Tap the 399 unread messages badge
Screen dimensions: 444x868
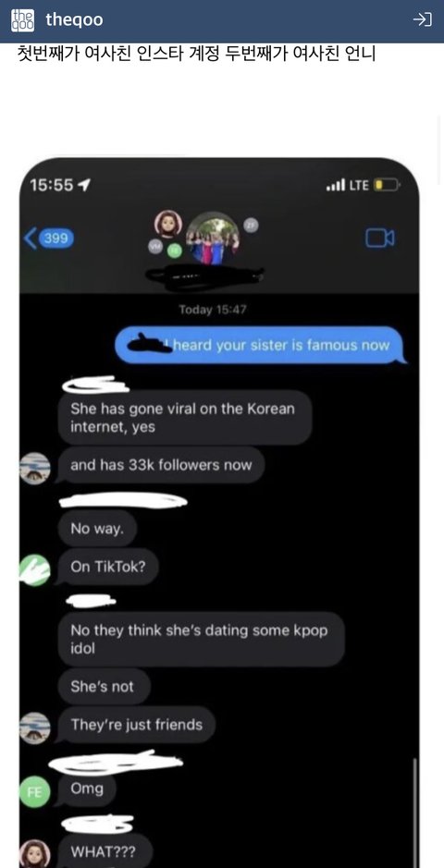(56, 238)
